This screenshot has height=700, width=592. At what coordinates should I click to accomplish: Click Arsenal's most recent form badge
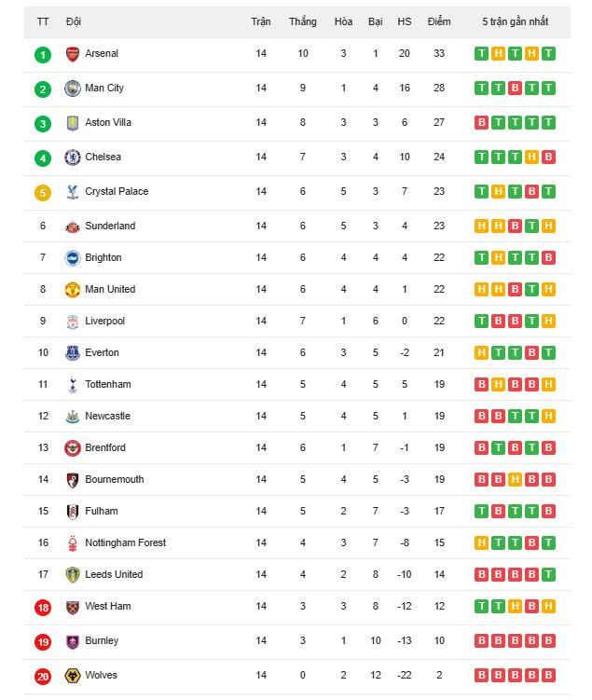click(x=549, y=54)
